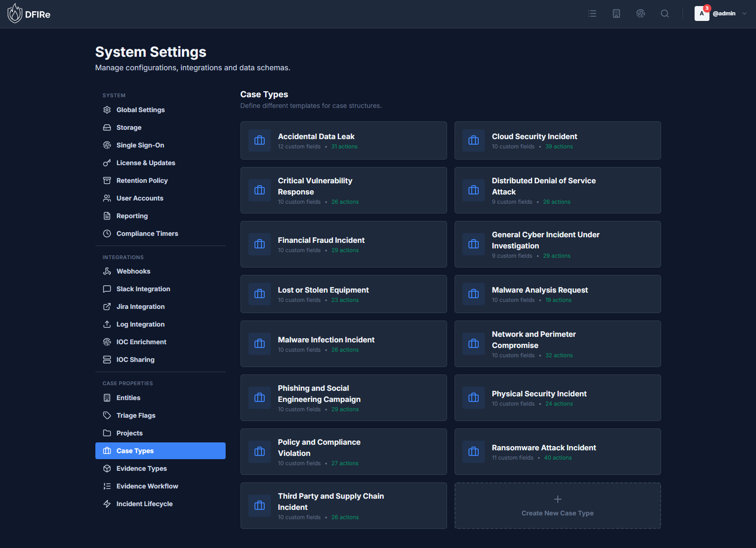Open search from the top navigation bar
756x548 pixels.
pyautogui.click(x=665, y=13)
